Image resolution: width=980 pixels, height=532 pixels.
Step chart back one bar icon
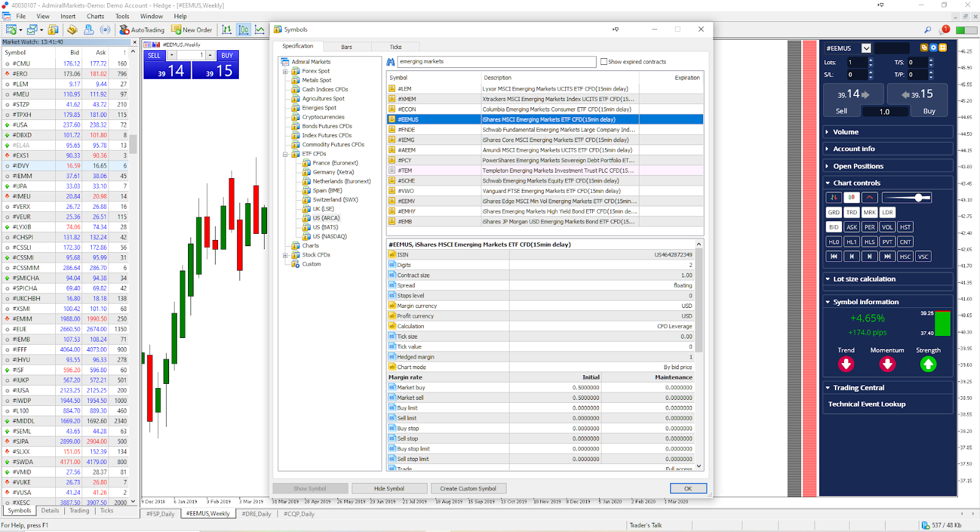click(x=851, y=257)
